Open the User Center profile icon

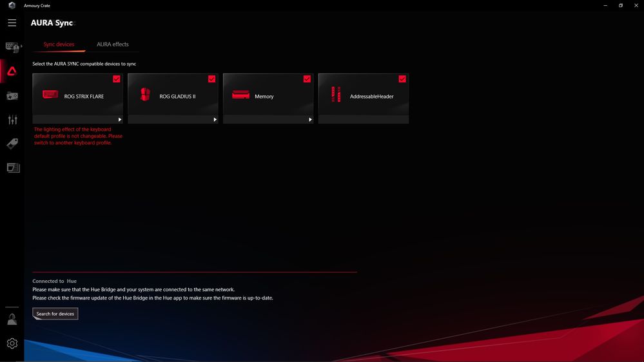point(12,319)
